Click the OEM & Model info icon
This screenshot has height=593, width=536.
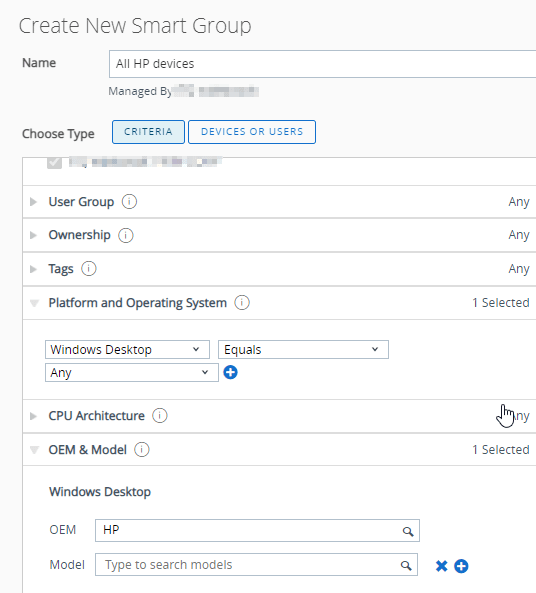(x=142, y=450)
